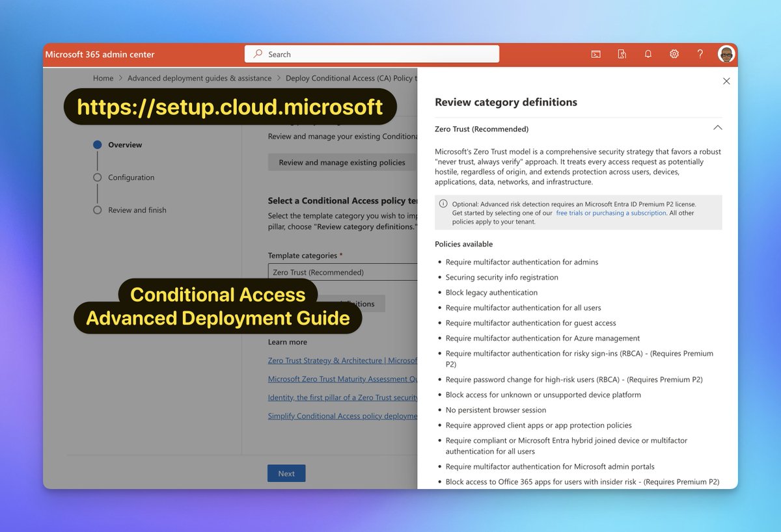The width and height of the screenshot is (781, 532).
Task: Select the Review and finish step
Action: (130, 210)
